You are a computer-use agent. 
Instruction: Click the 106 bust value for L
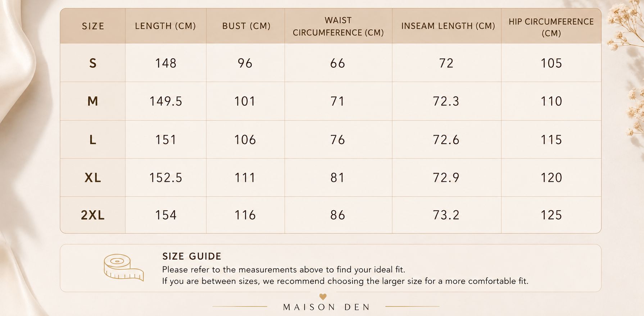245,140
